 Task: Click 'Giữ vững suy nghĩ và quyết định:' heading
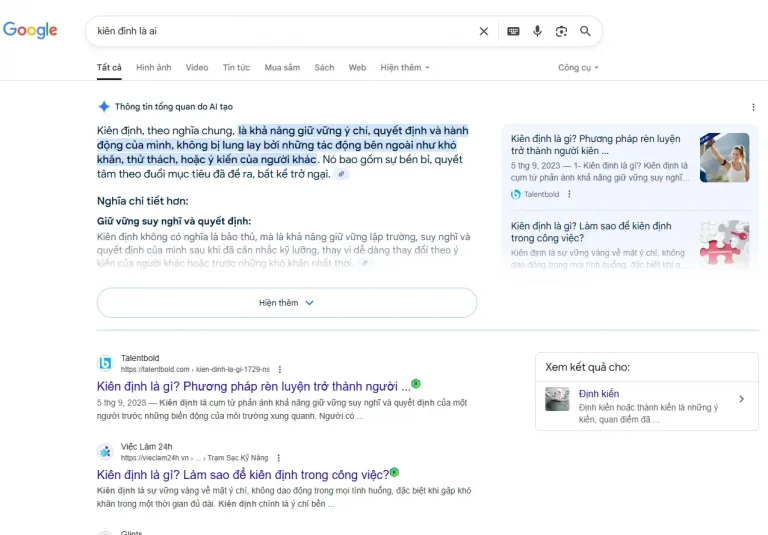[174, 221]
